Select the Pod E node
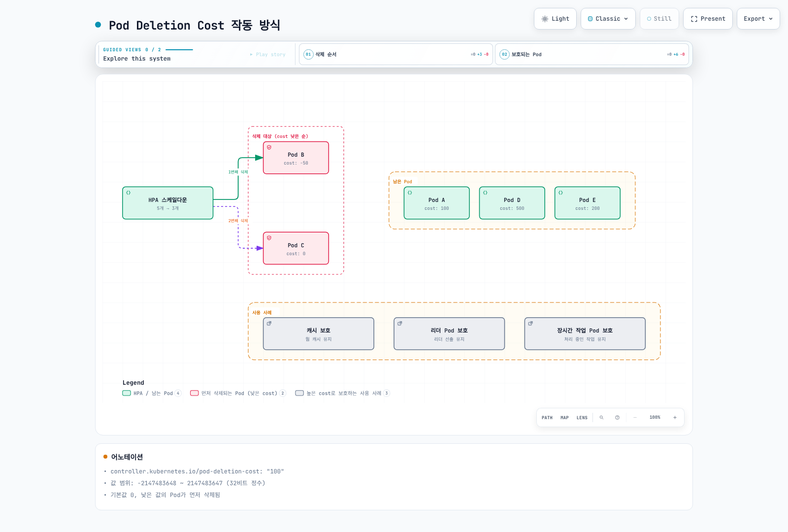The image size is (788, 532). pyautogui.click(x=588, y=203)
